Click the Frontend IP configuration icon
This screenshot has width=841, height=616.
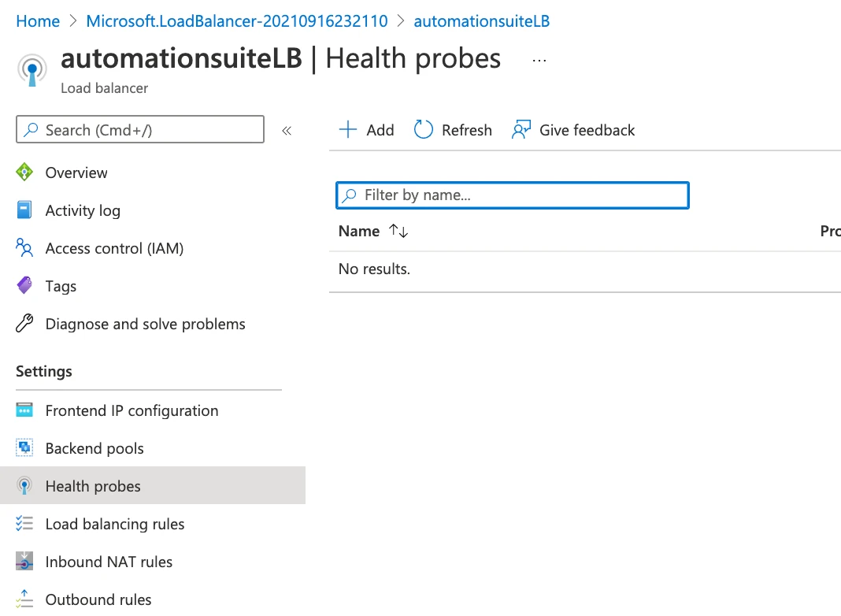tap(24, 410)
